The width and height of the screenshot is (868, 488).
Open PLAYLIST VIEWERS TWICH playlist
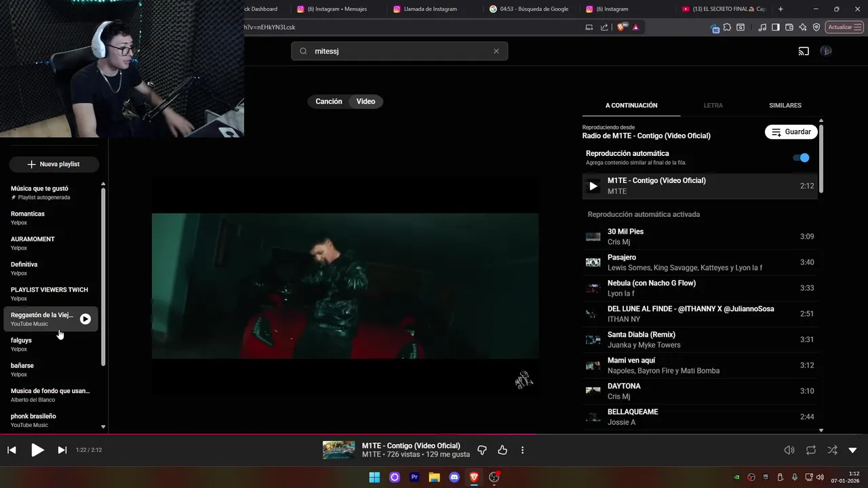click(x=51, y=293)
